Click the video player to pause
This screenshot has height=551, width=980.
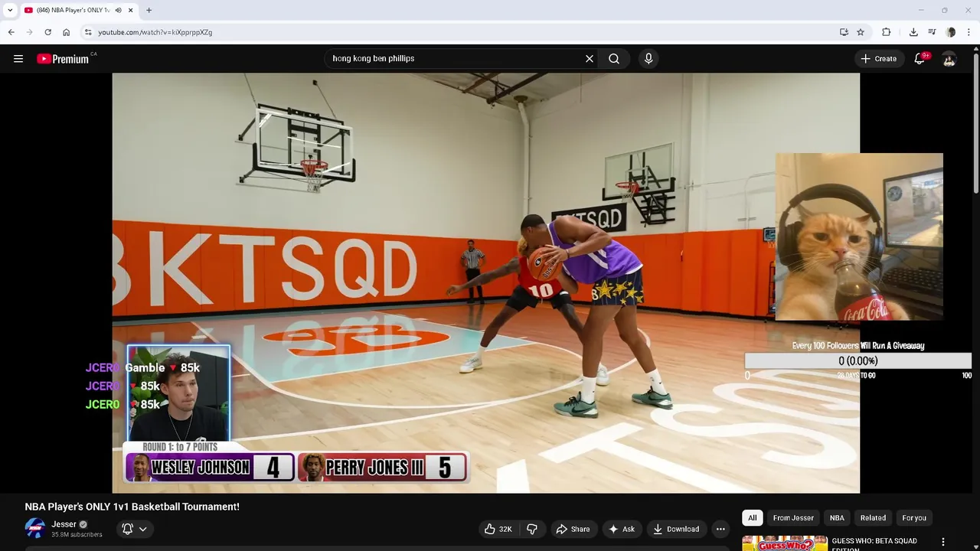(486, 283)
